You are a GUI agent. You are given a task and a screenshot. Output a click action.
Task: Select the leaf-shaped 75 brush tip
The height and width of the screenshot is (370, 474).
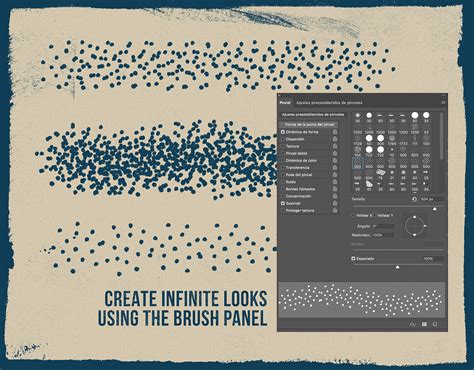380,174
